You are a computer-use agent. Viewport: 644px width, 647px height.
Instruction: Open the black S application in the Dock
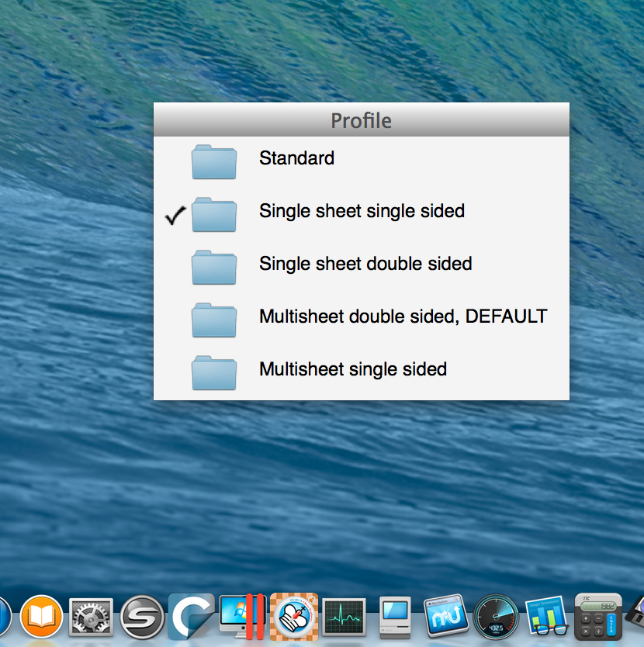coord(141,617)
